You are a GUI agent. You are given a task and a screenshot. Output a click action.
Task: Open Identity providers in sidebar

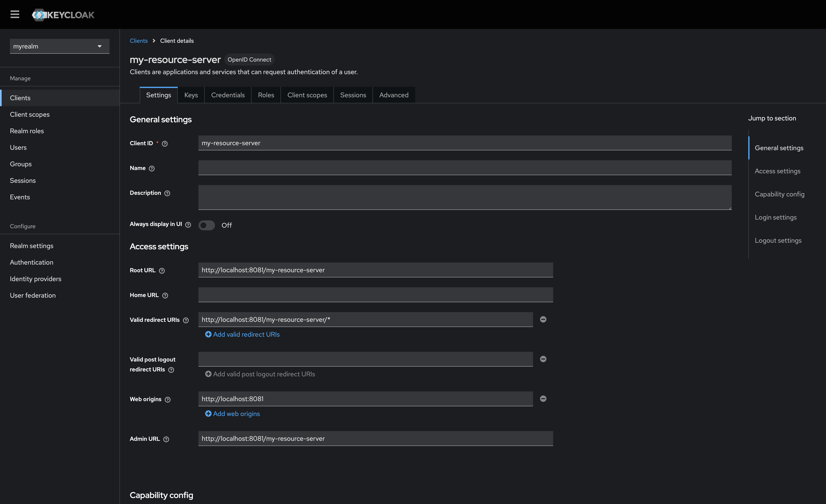[60, 279]
